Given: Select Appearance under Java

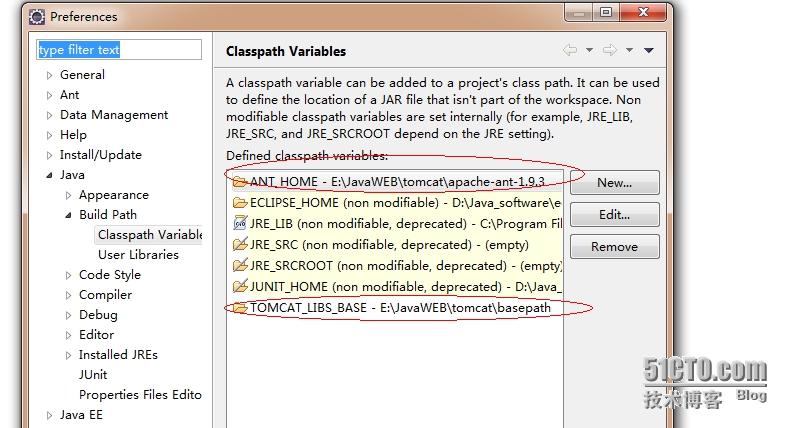Looking at the screenshot, I should (x=114, y=195).
